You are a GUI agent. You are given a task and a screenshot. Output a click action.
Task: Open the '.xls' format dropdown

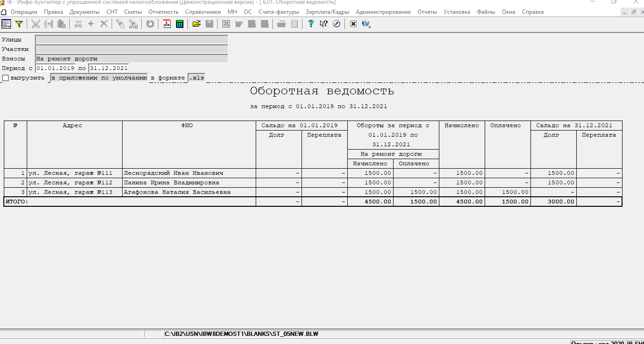[x=197, y=78]
